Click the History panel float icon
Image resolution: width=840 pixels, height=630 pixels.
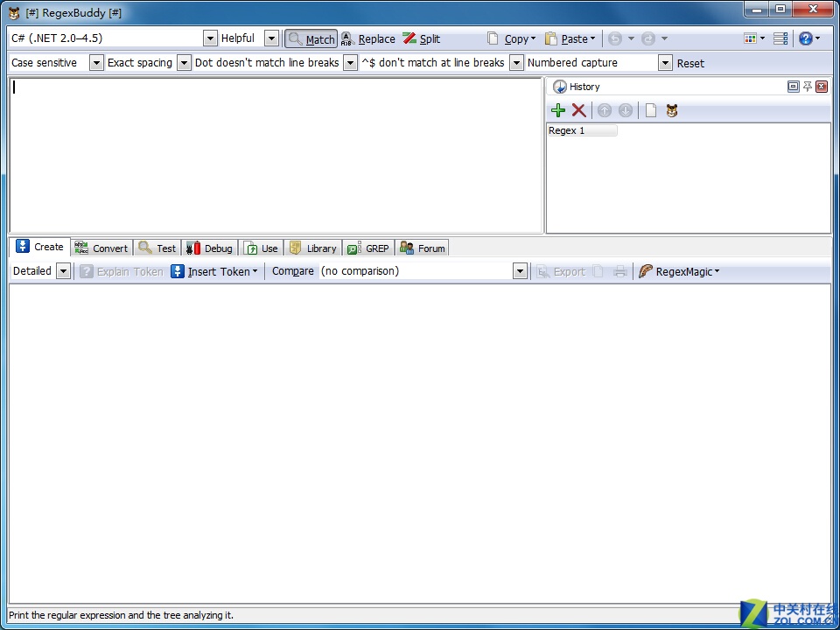coord(794,87)
